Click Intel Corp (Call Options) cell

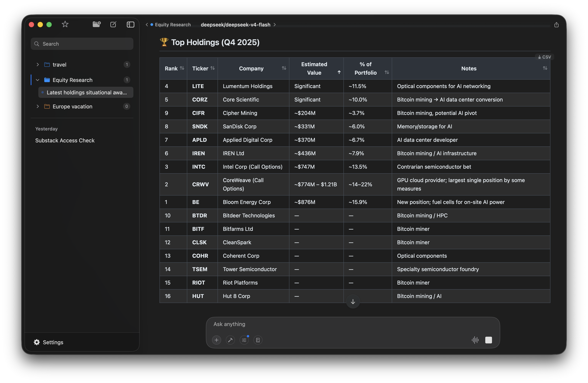point(253,167)
